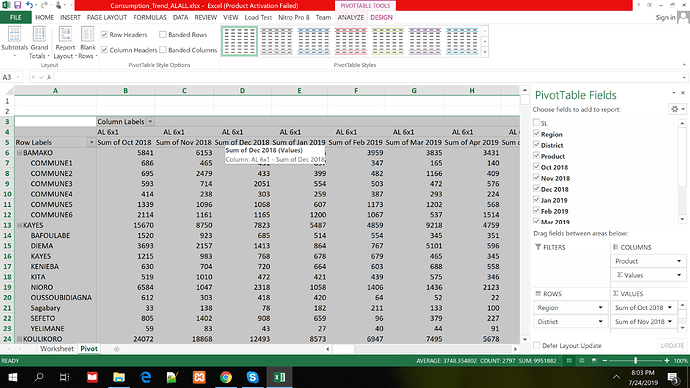Click the Undo arrow icon
The width and height of the screenshot is (690, 388).
point(29,5)
